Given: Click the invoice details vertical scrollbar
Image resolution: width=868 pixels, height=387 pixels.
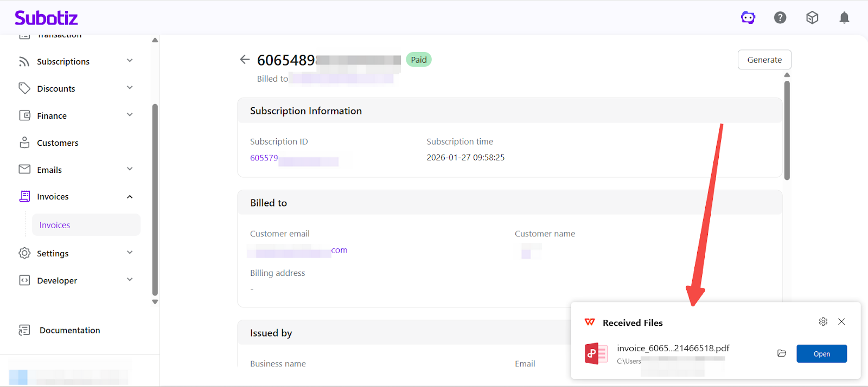Looking at the screenshot, I should 787,130.
